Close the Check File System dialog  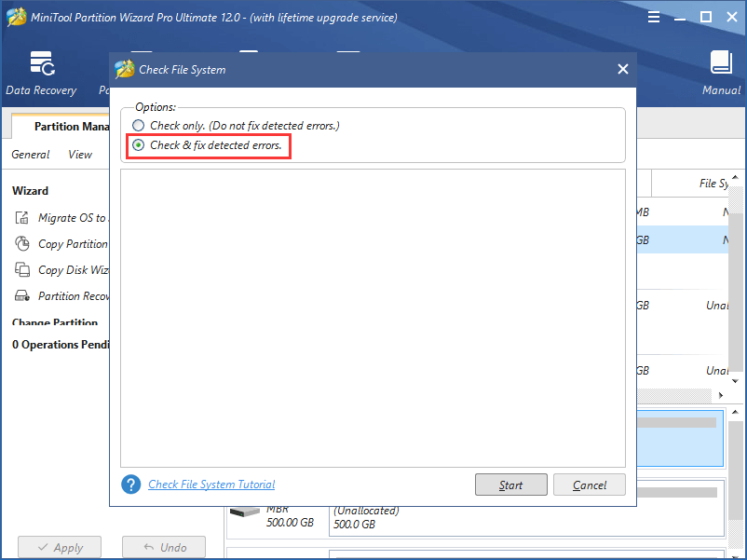623,69
